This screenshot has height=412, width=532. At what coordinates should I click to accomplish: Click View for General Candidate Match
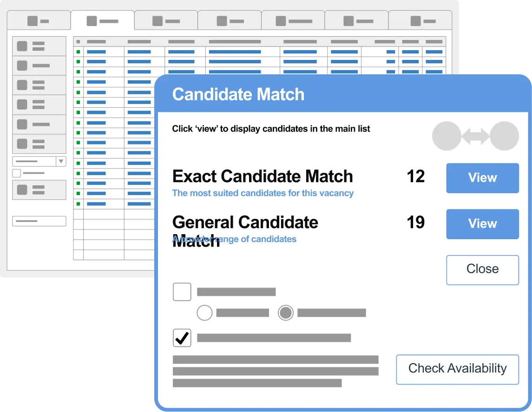(x=482, y=224)
